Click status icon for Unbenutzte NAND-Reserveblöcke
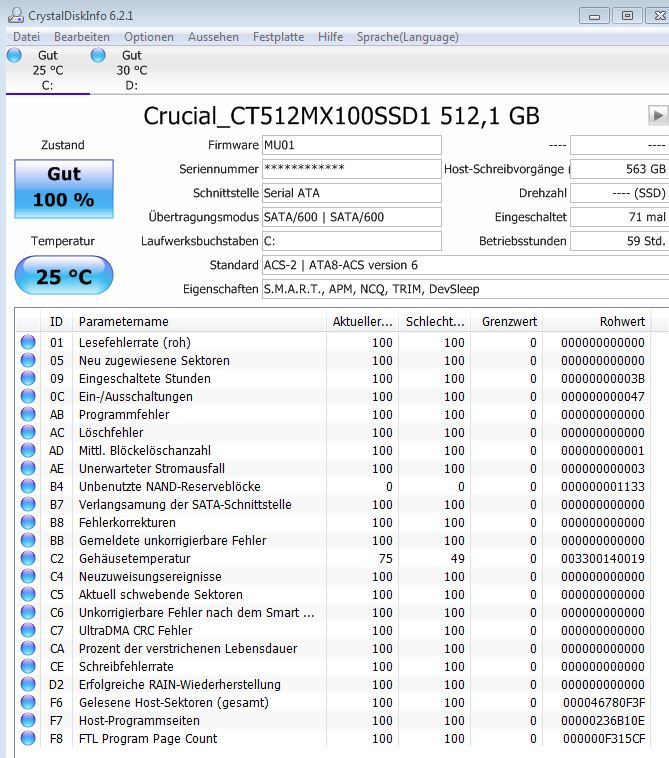This screenshot has height=758, width=669. [28, 486]
